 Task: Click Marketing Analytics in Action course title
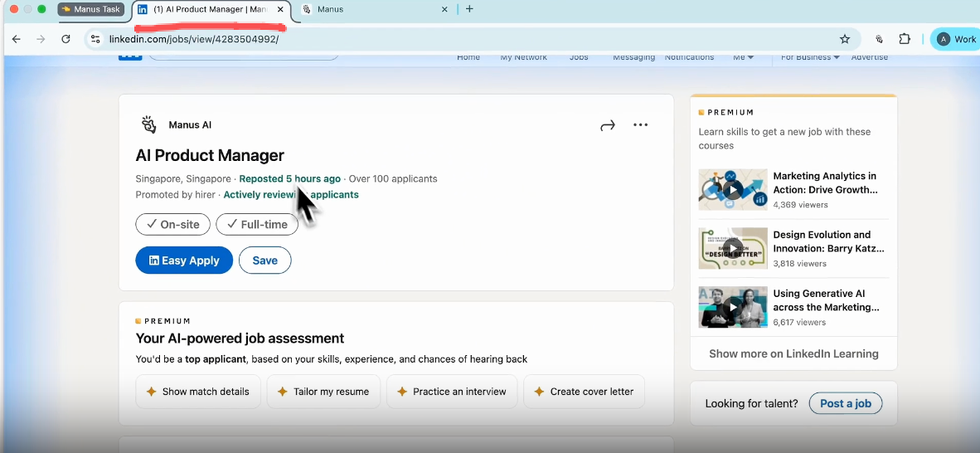click(x=826, y=183)
